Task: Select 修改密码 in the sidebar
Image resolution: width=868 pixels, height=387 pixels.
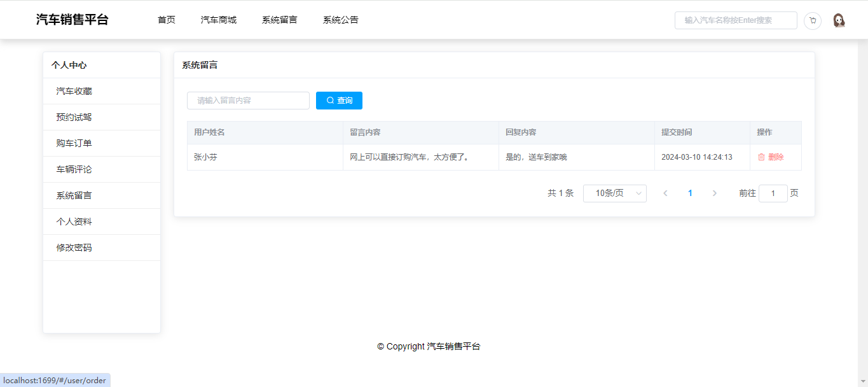Action: pyautogui.click(x=74, y=248)
